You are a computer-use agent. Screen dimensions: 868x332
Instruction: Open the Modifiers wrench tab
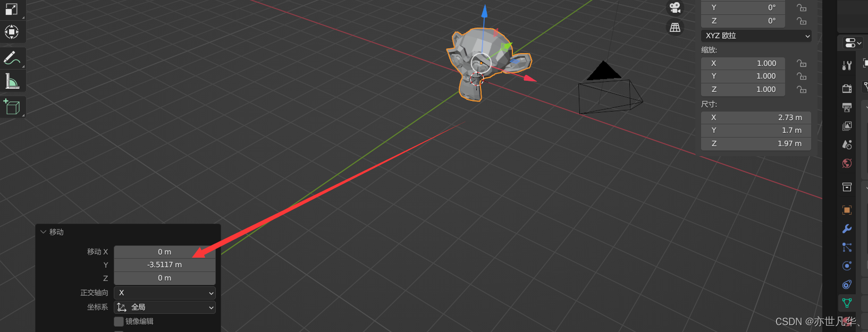pyautogui.click(x=847, y=228)
